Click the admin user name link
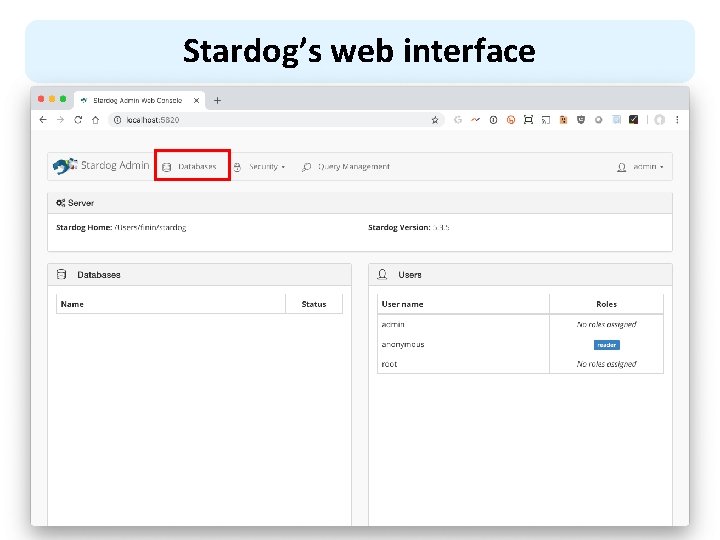Image resolution: width=720 pixels, height=540 pixels. [392, 324]
